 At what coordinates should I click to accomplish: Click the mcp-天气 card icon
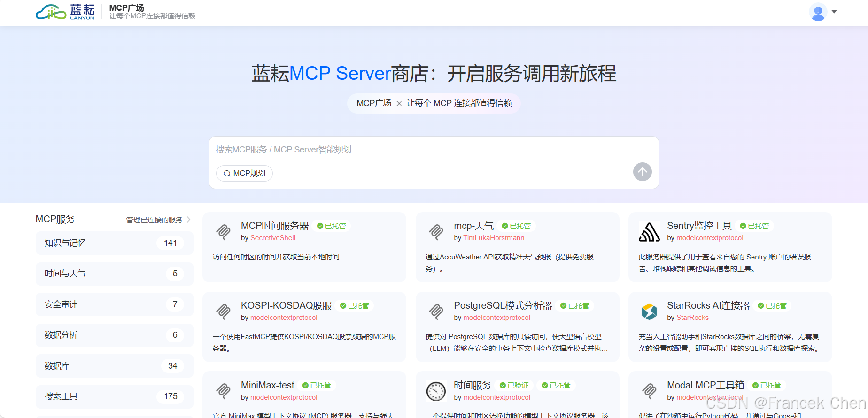pyautogui.click(x=436, y=232)
